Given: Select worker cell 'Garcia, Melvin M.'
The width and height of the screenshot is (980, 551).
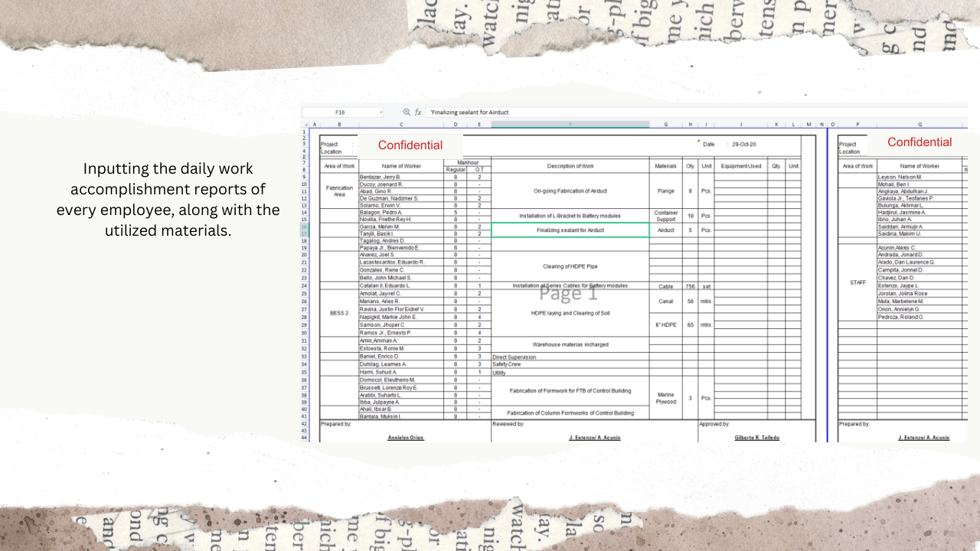Looking at the screenshot, I should tap(401, 227).
